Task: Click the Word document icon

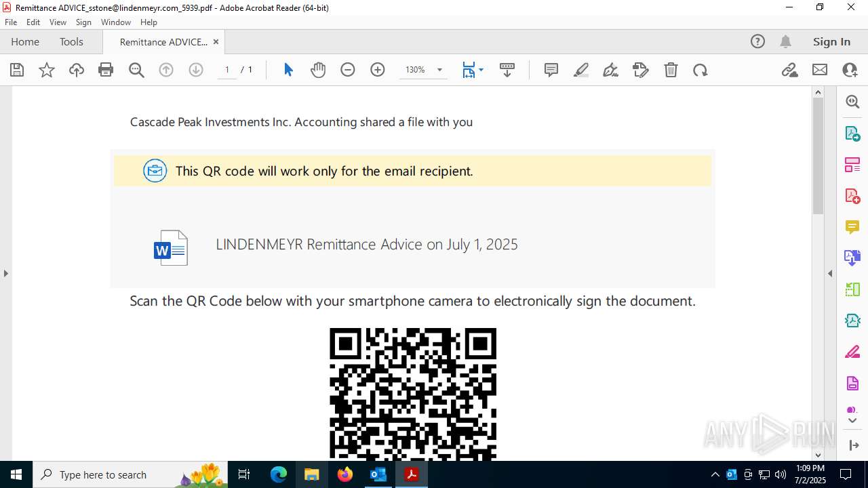Action: click(170, 247)
